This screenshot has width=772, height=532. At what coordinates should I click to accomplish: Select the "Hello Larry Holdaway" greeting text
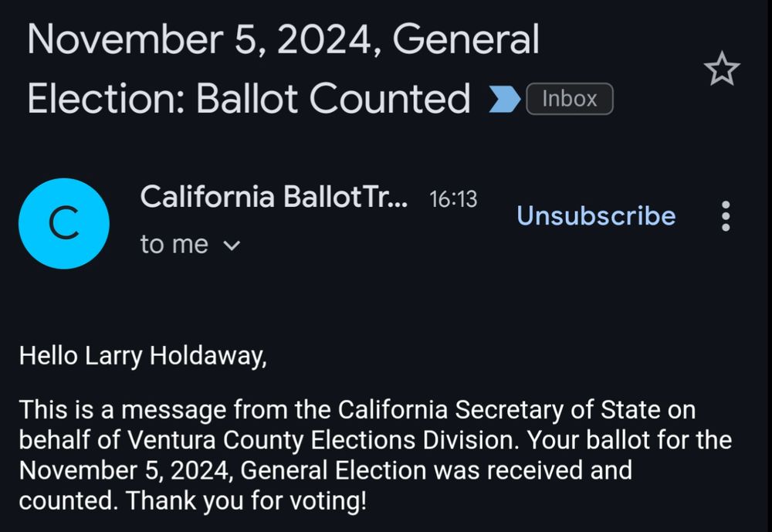point(142,356)
